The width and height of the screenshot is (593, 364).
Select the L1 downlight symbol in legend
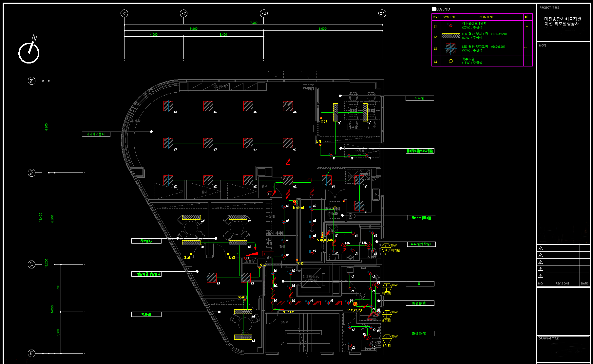click(451, 26)
